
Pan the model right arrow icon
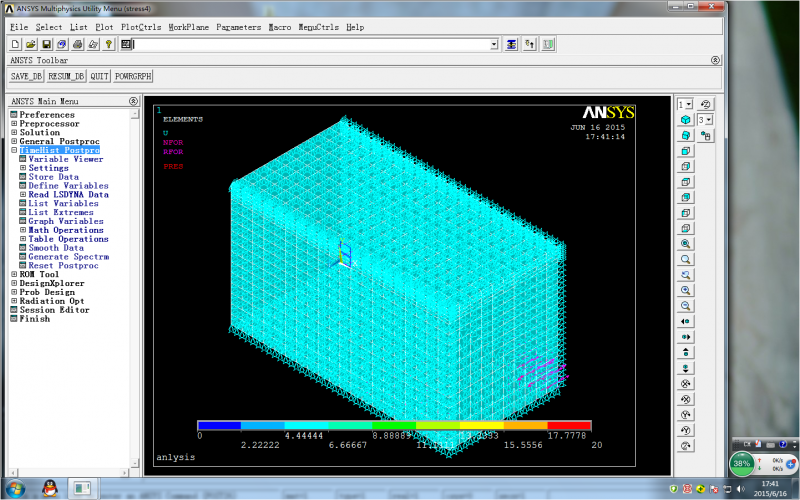[686, 337]
